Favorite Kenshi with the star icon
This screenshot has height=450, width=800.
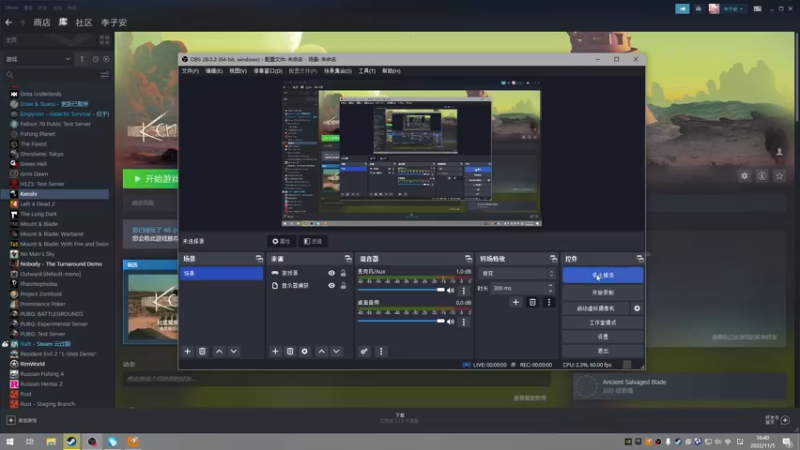(x=779, y=176)
